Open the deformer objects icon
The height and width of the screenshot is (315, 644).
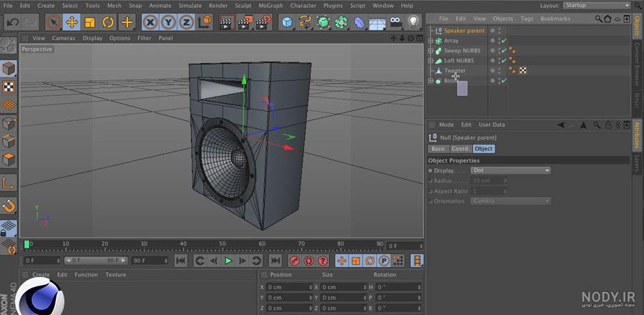click(359, 22)
